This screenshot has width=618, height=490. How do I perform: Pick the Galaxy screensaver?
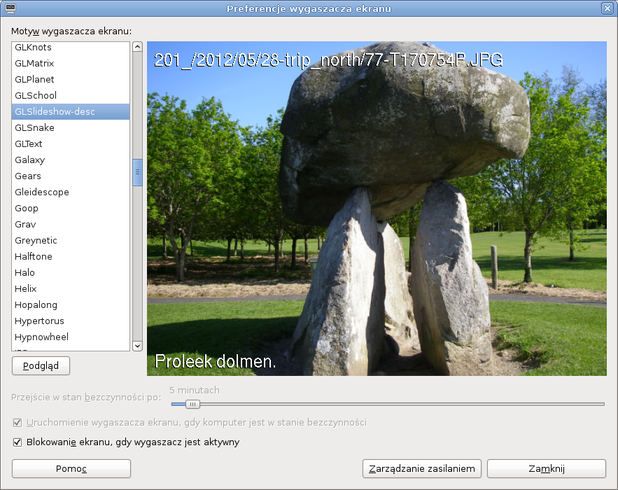coord(71,160)
